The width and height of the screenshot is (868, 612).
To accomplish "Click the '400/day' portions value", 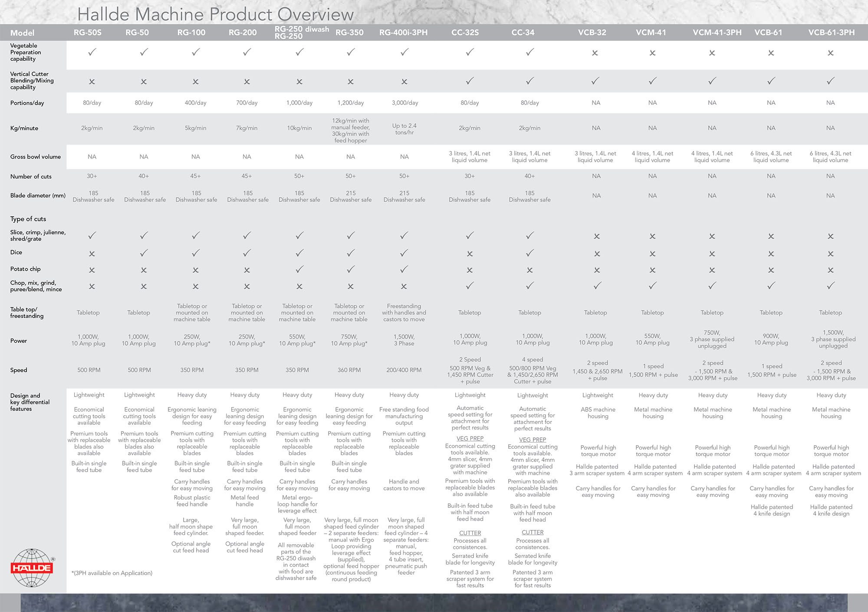I will (x=196, y=103).
